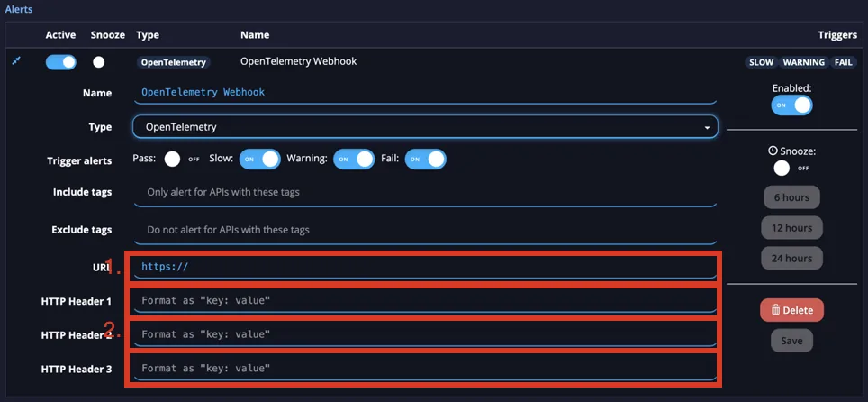868x402 pixels.
Task: Collapse the OpenTelemetry Webhook alert row icon
Action: point(16,61)
